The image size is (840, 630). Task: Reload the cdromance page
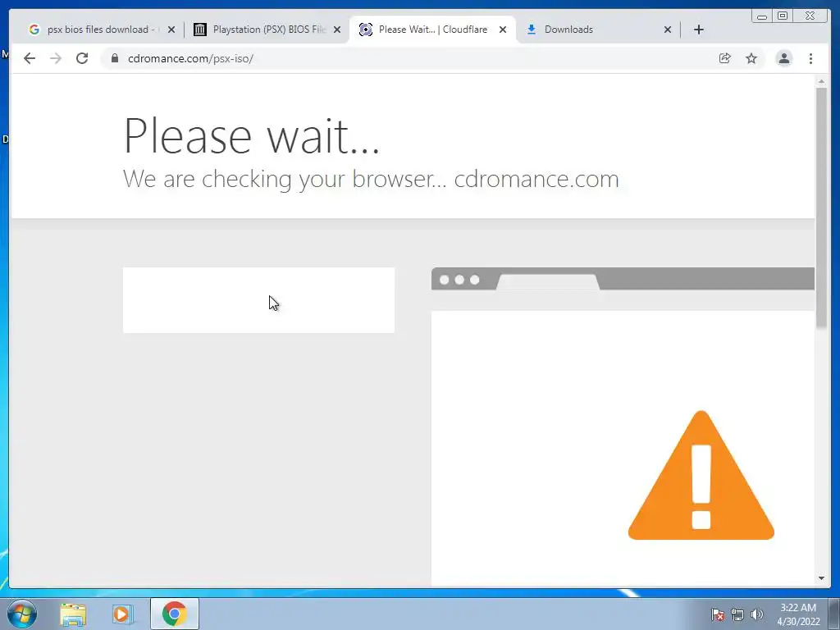pyautogui.click(x=82, y=58)
